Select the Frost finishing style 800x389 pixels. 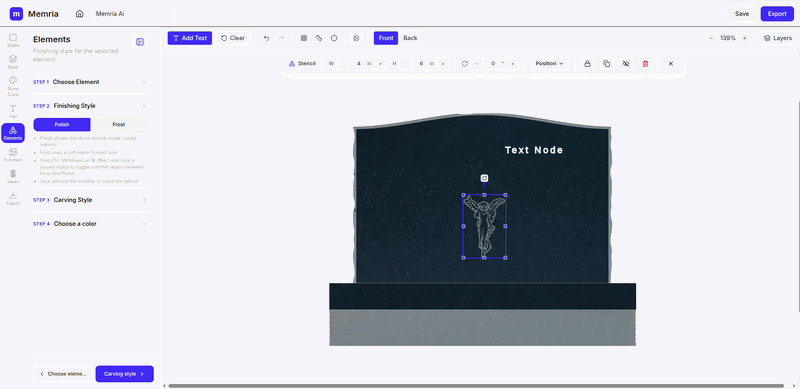pyautogui.click(x=119, y=125)
